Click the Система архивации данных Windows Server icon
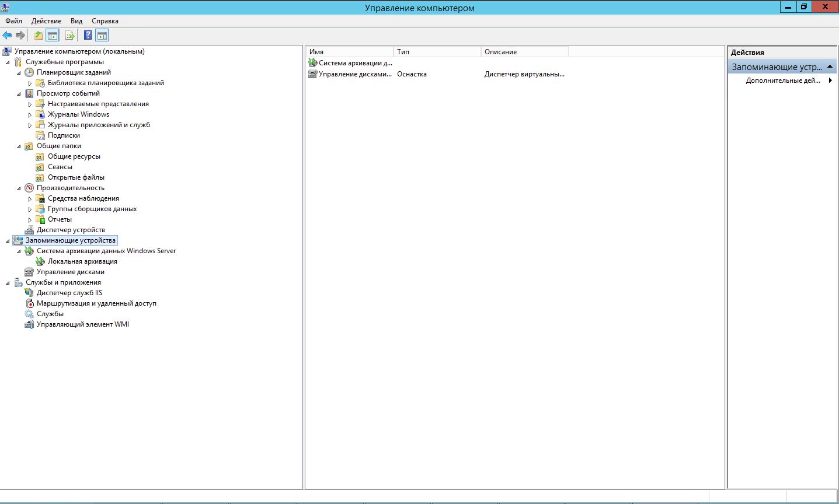This screenshot has height=504, width=839. (29, 251)
